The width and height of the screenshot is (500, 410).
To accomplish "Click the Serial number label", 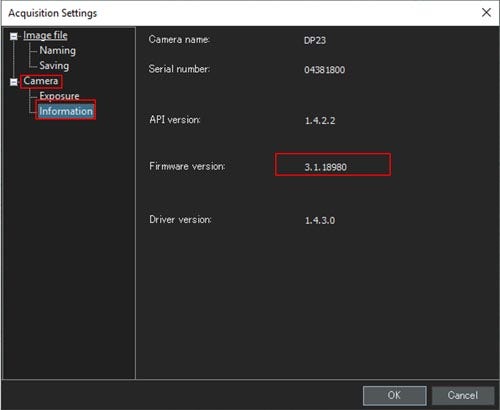I will [179, 69].
